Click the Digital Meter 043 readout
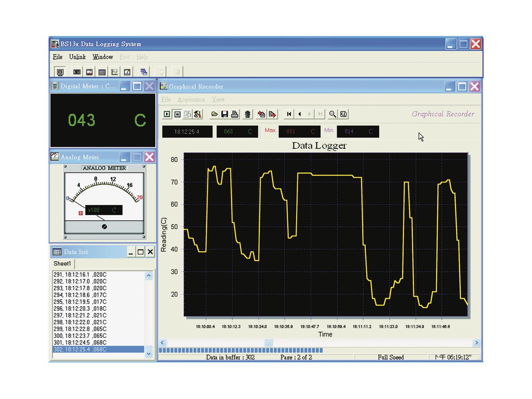532x399 pixels. (82, 120)
